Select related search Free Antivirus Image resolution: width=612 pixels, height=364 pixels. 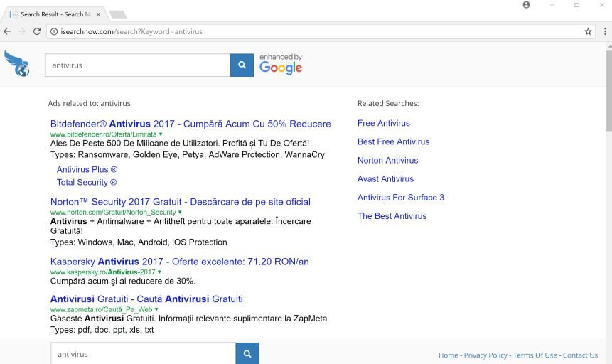[x=384, y=123]
